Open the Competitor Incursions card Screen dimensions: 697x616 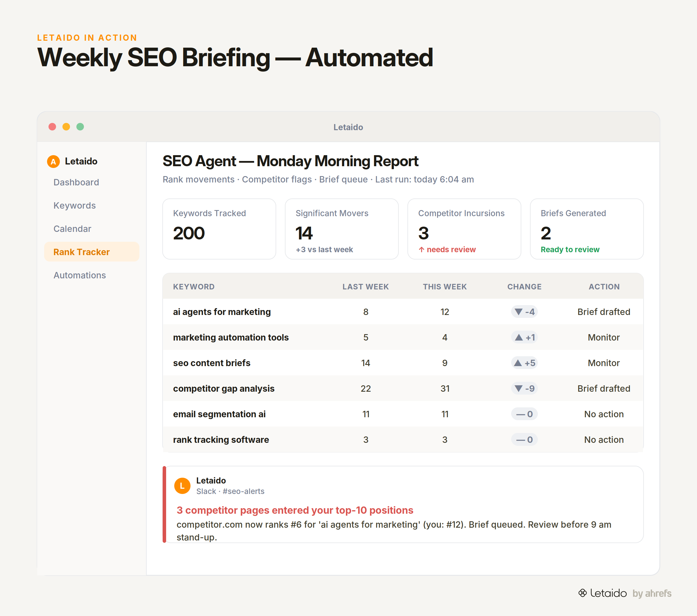[x=464, y=229]
